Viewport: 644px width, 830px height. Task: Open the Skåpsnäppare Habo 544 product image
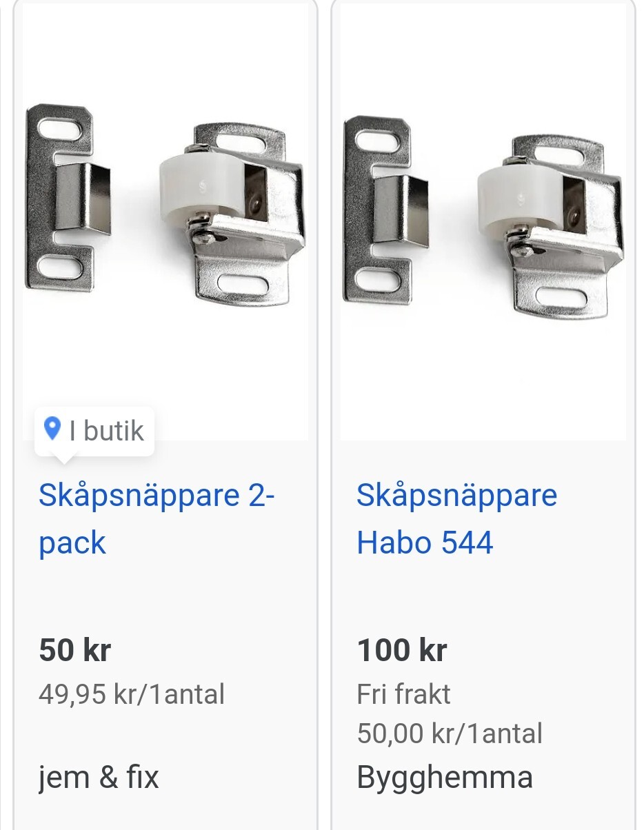point(483,220)
